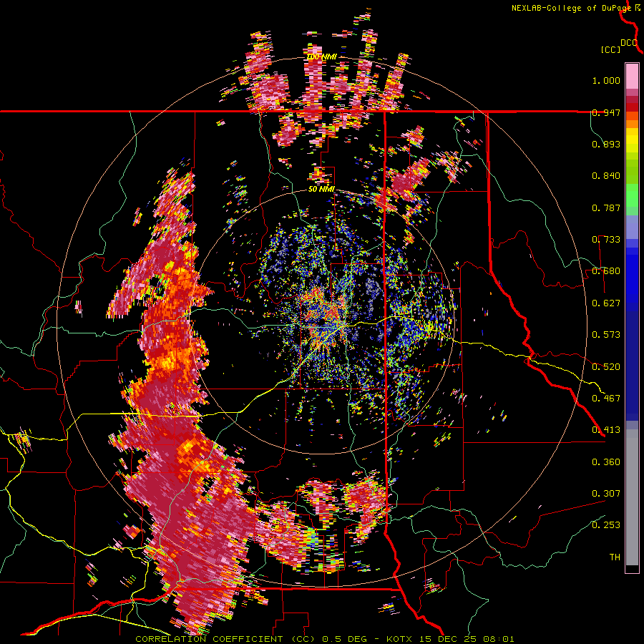Select the 0.573 scale value

pyautogui.click(x=606, y=335)
